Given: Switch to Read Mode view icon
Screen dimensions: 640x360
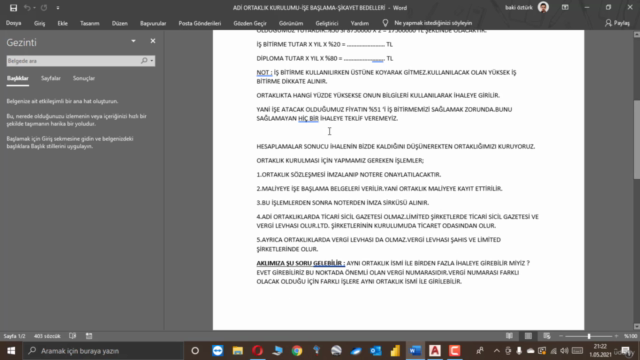Looking at the screenshot, I should pos(509,336).
